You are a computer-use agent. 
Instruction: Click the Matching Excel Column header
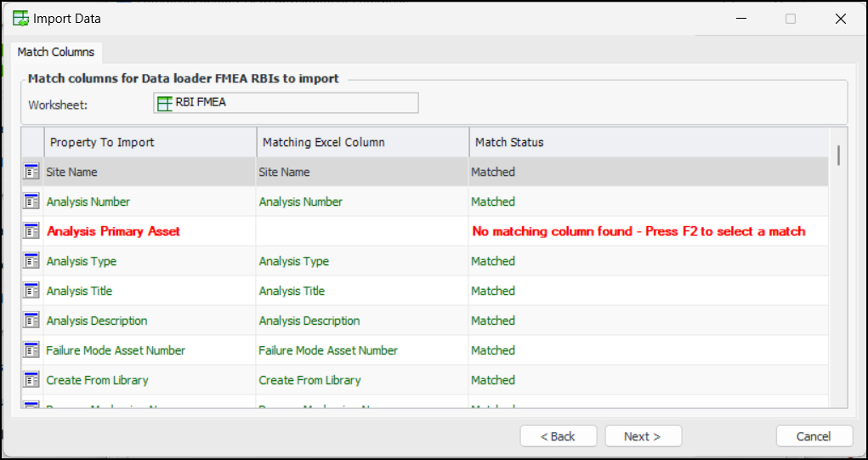pos(362,142)
